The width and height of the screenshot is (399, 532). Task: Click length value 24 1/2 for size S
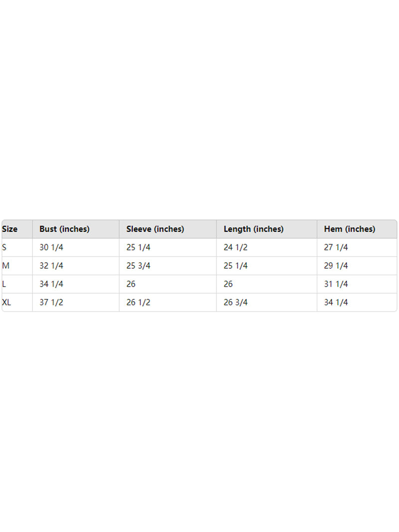235,247
